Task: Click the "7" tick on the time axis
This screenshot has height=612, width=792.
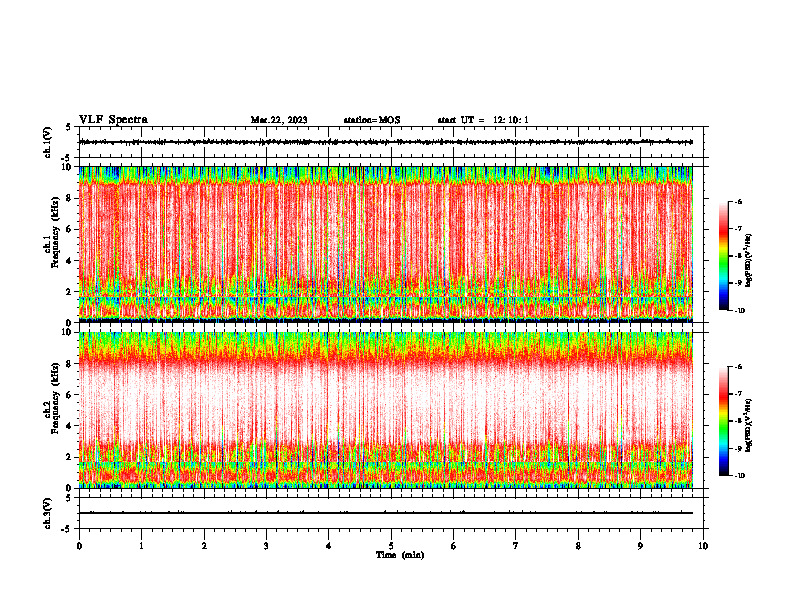Action: [516, 546]
